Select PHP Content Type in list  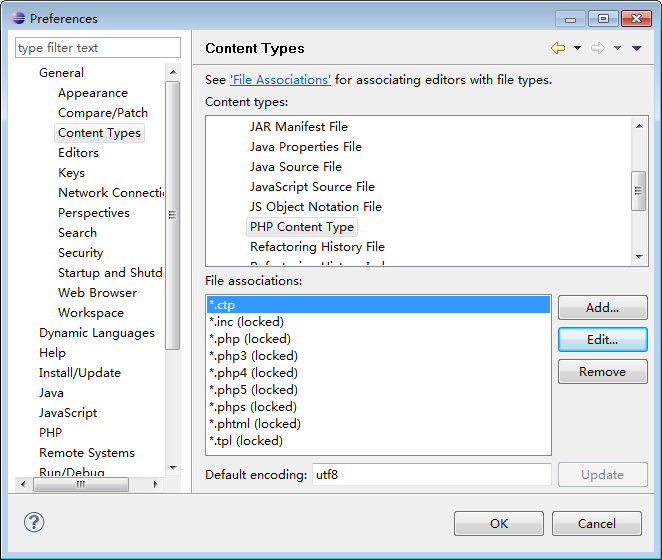click(x=302, y=227)
